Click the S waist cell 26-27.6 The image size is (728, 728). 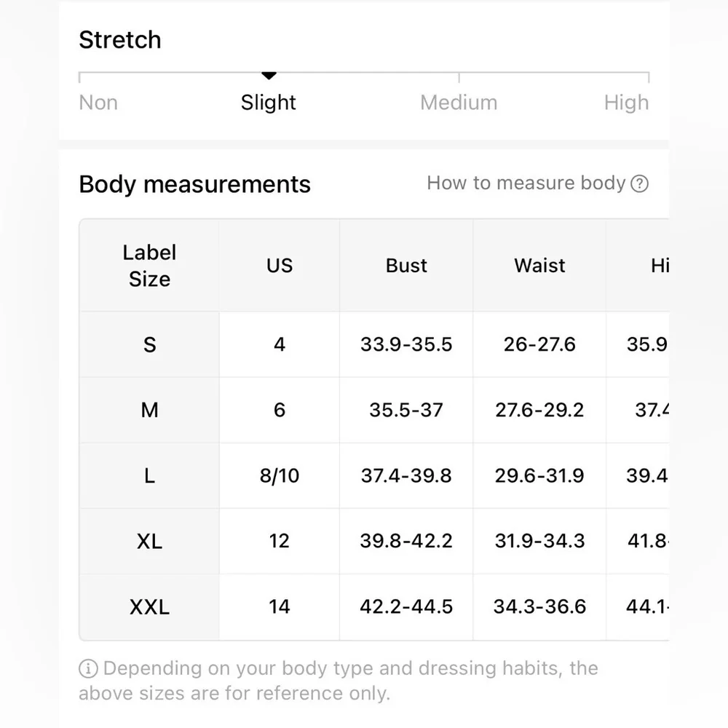(539, 344)
